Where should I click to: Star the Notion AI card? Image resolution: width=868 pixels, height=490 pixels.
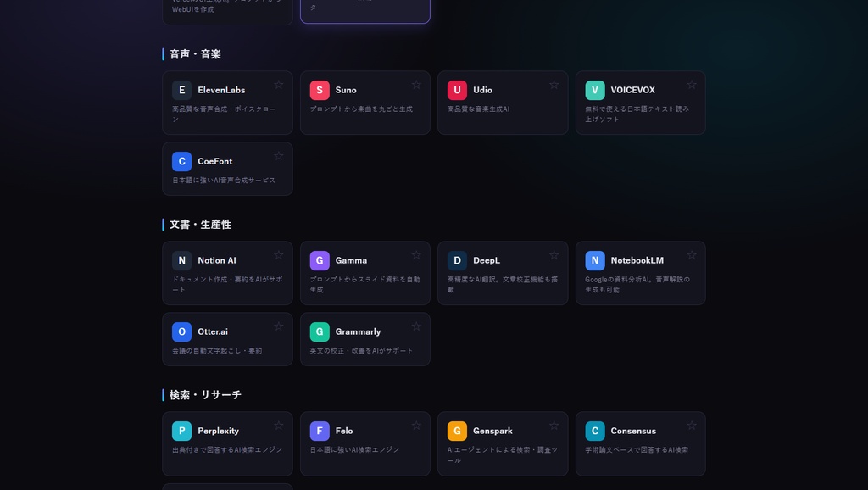(278, 255)
